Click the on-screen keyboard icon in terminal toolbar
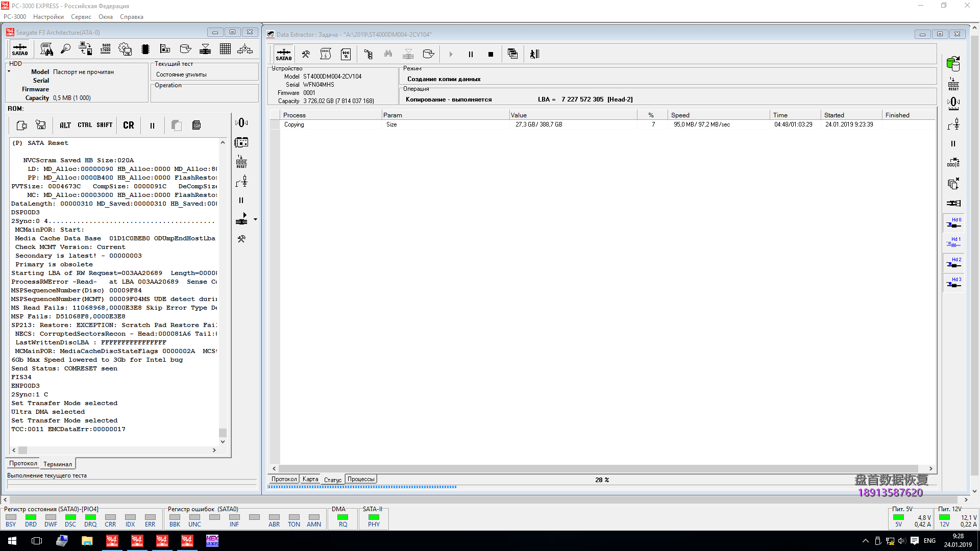 point(197,125)
